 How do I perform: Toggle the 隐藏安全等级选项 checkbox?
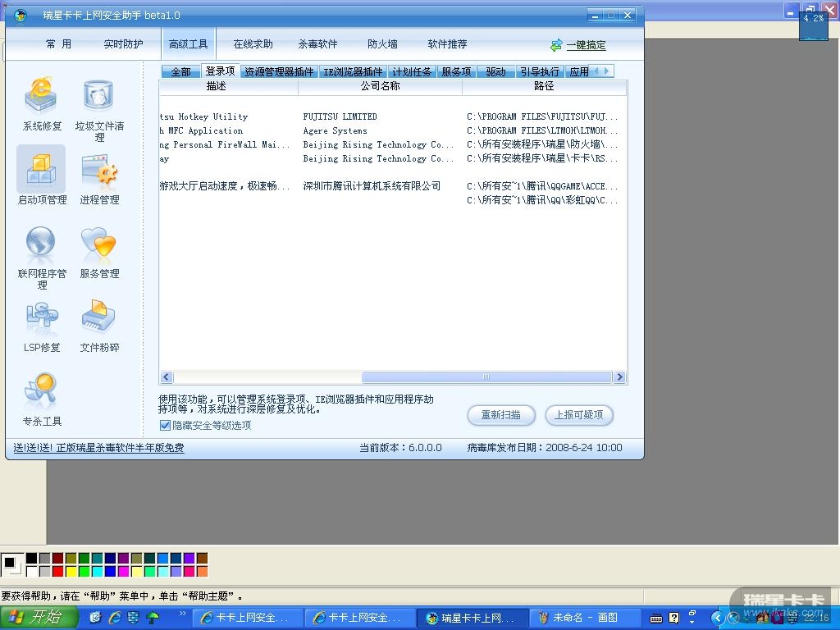point(165,426)
